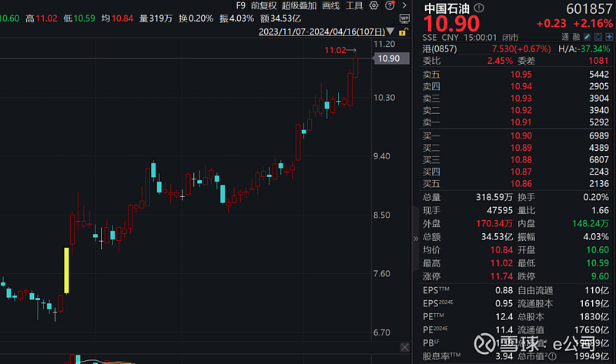Screen dimensions: 616x364
Task: Click the Hong Kong listing 港(0857)
Action: (440, 49)
